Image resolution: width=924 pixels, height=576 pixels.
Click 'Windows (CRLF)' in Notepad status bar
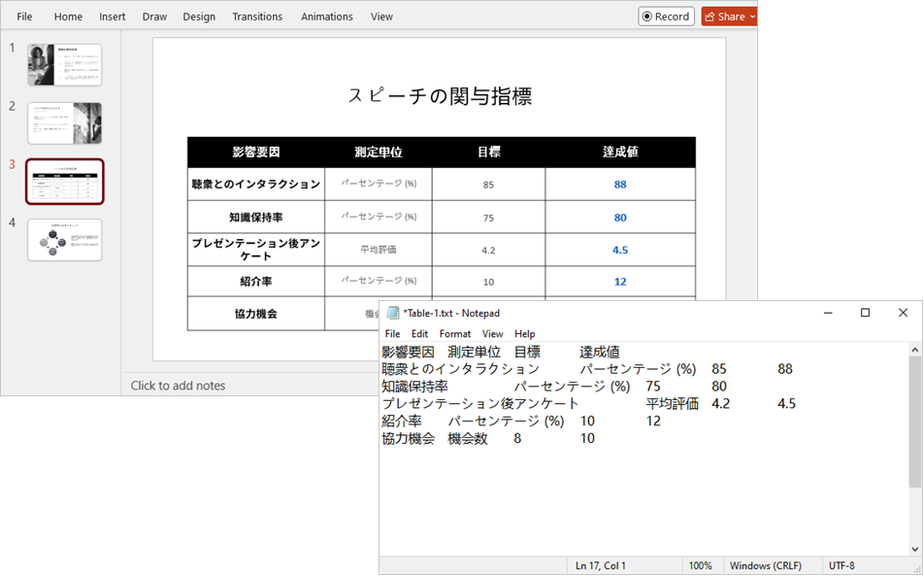(x=766, y=565)
